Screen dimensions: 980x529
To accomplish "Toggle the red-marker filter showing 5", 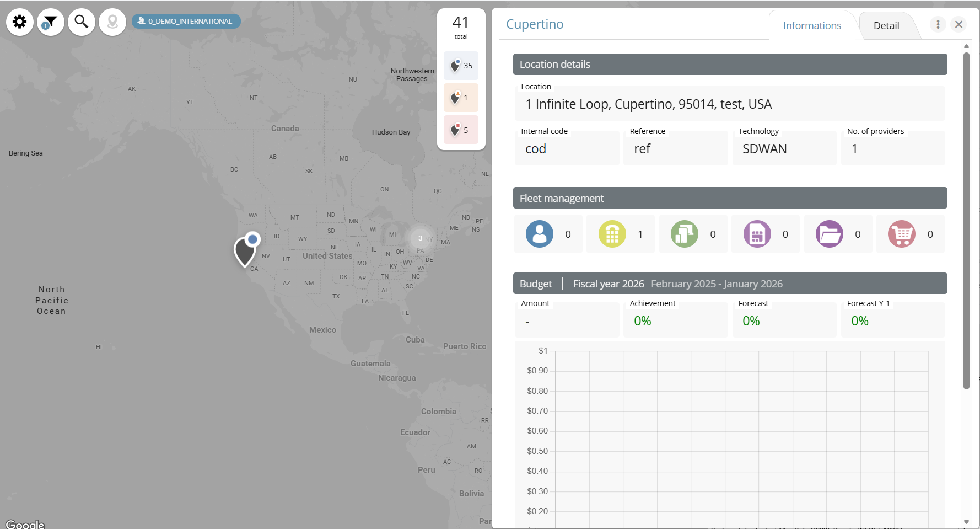I will pyautogui.click(x=461, y=130).
